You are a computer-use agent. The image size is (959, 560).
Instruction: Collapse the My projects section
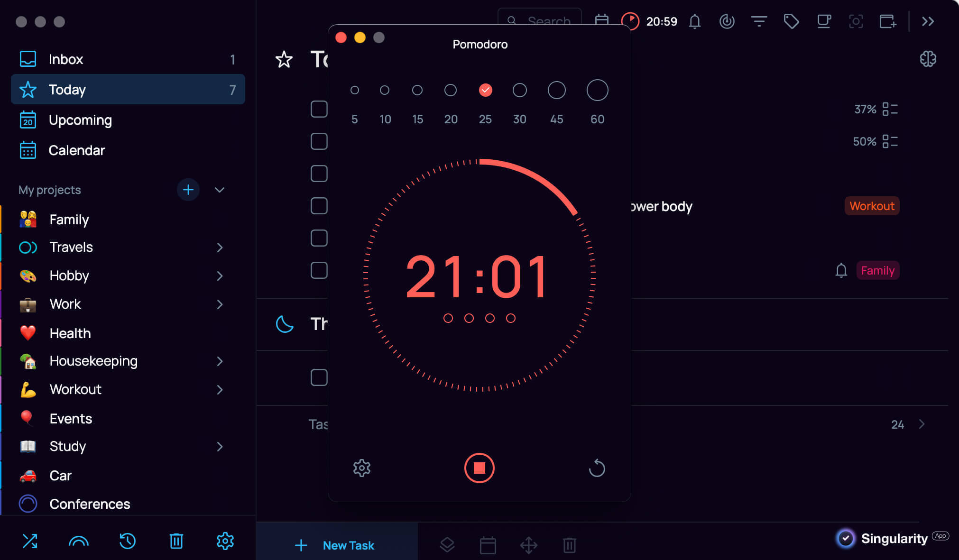220,190
